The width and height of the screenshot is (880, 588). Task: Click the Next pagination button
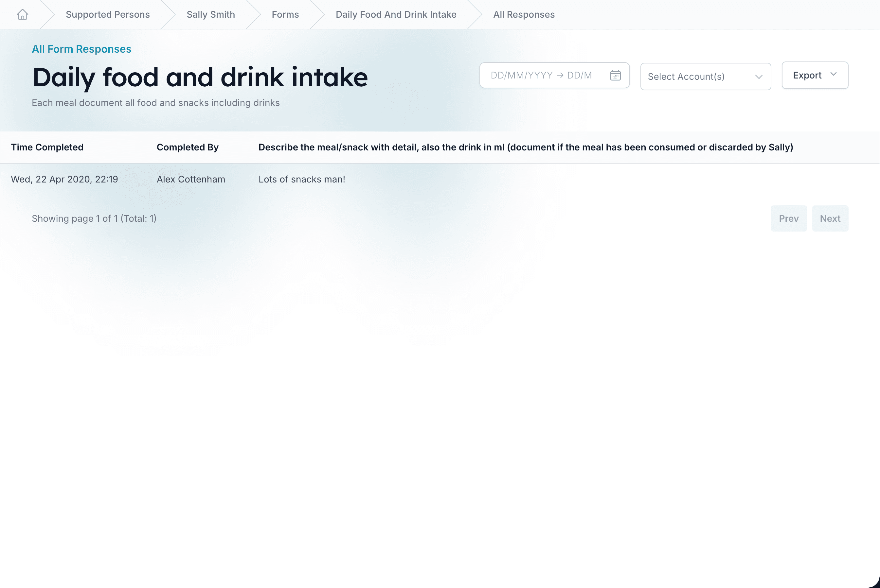pos(830,218)
